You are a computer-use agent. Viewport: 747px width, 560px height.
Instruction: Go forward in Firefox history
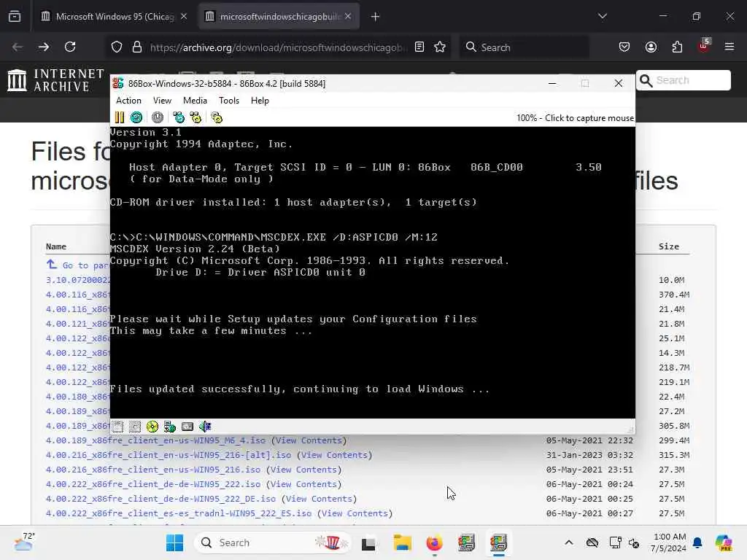pyautogui.click(x=44, y=47)
